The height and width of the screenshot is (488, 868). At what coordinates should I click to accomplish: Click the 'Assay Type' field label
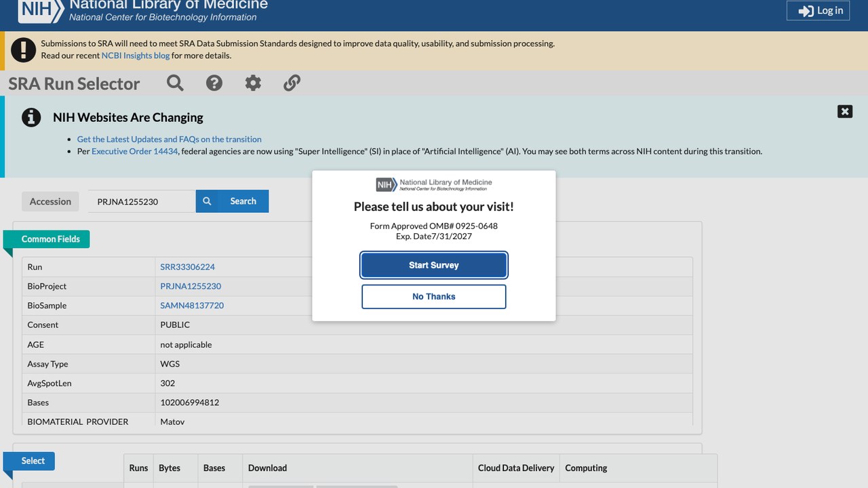47,364
